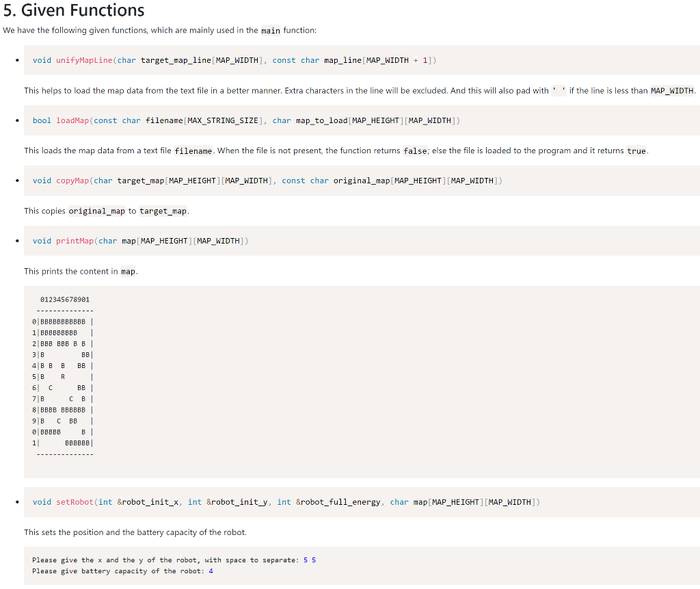
Task: Click the battery capacity value "4"
Action: (211, 571)
